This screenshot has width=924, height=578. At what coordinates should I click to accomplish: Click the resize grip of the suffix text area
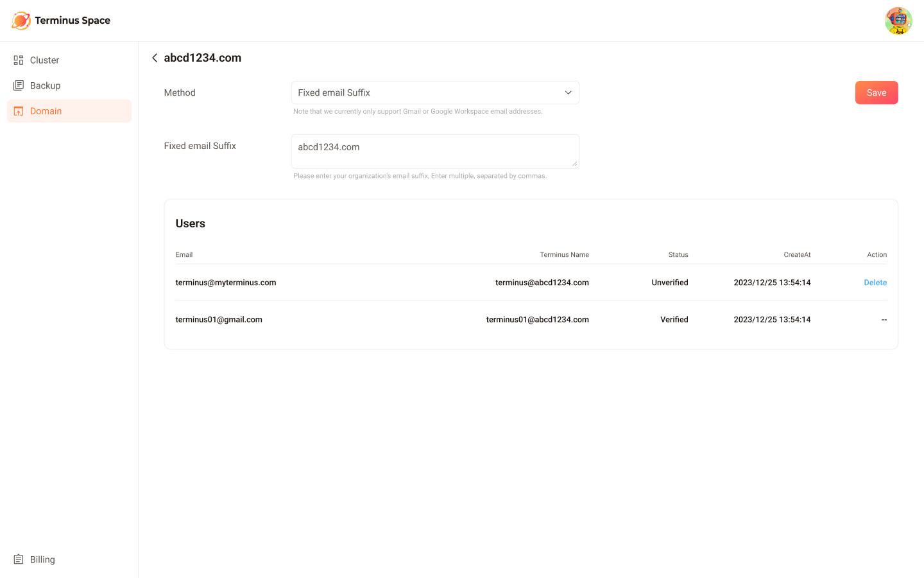[x=574, y=163]
